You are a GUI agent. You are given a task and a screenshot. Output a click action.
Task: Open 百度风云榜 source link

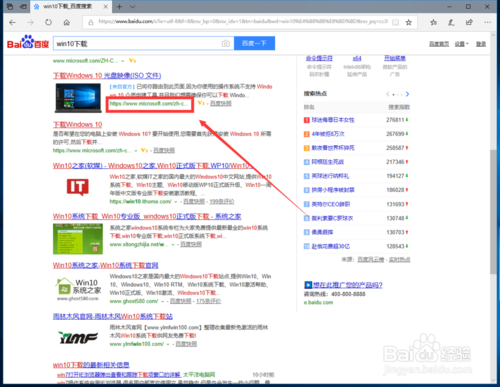[371, 259]
